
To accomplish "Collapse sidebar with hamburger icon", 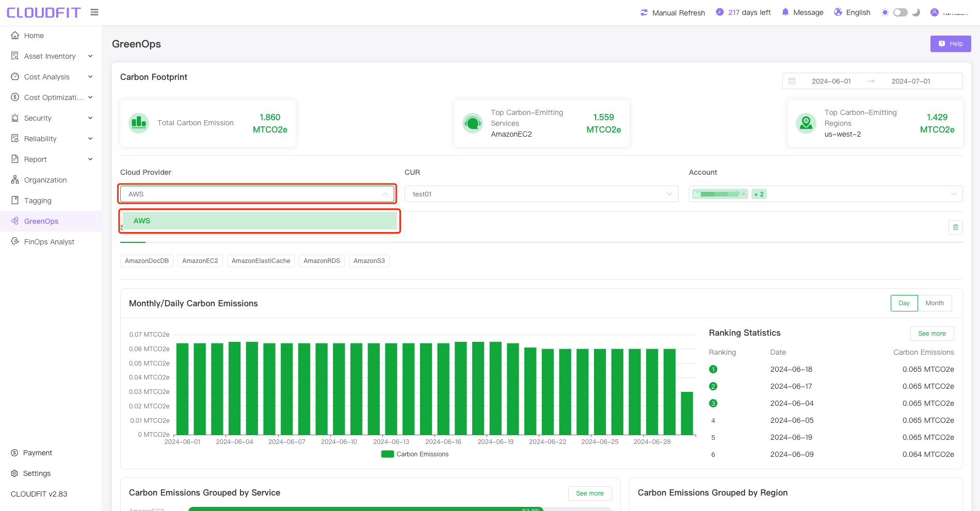I will tap(94, 12).
